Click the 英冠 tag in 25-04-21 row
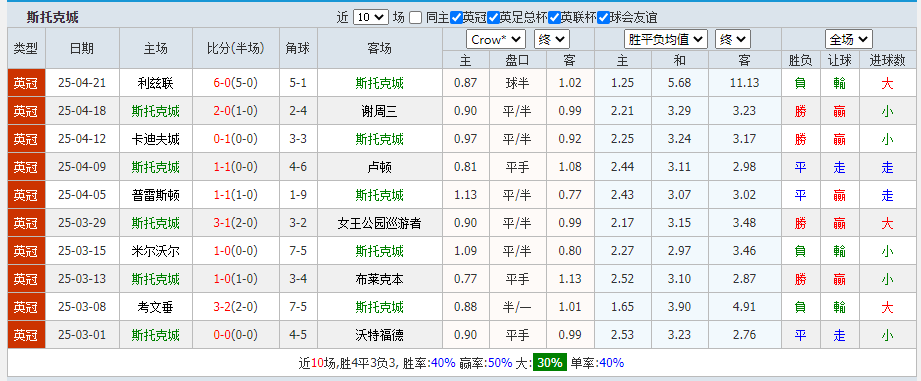Image resolution: width=921 pixels, height=381 pixels. tap(26, 83)
